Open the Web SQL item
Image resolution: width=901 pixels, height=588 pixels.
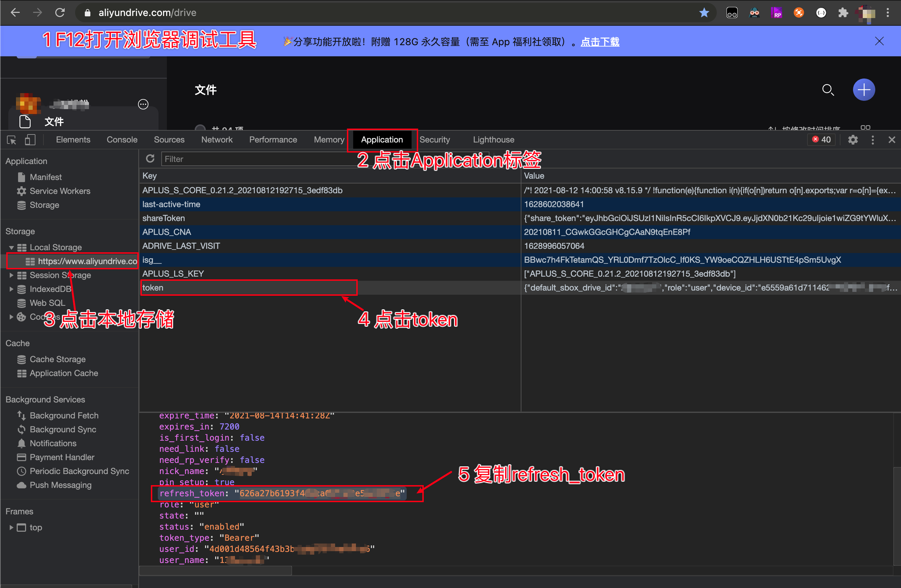pos(47,303)
